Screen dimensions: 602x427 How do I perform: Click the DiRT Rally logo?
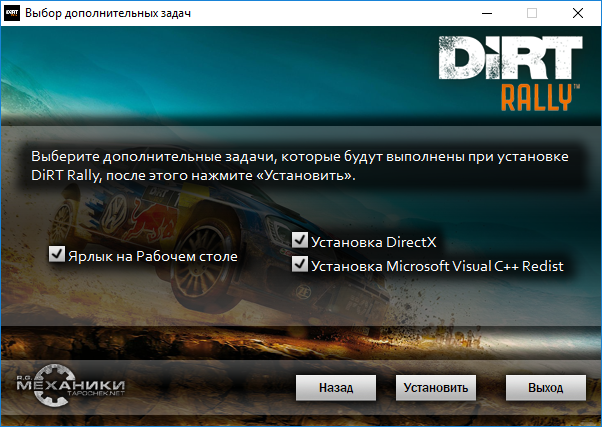click(x=509, y=75)
